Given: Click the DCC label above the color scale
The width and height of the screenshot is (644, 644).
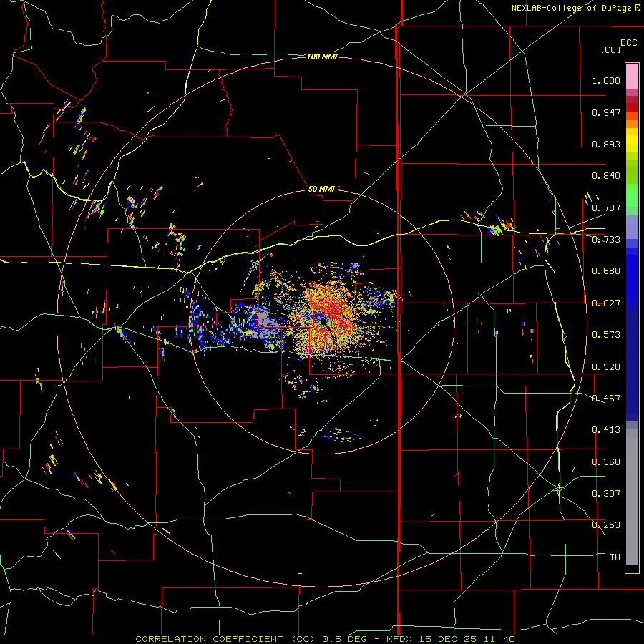Looking at the screenshot, I should click(629, 43).
